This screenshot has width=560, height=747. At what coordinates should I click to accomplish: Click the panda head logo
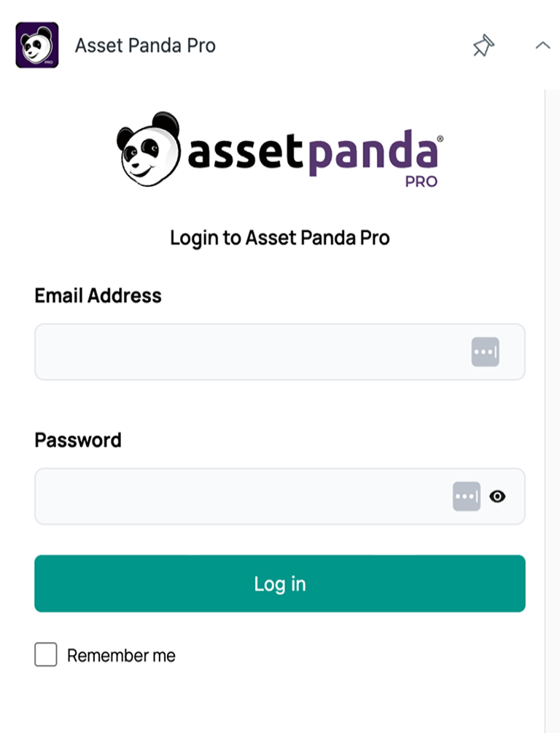(148, 149)
